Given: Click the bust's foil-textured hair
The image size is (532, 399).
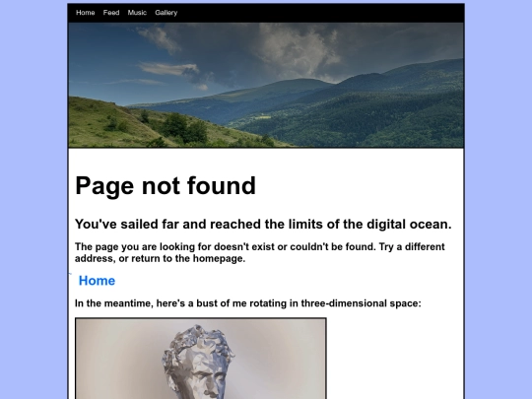Looking at the screenshot, I should 198,341.
